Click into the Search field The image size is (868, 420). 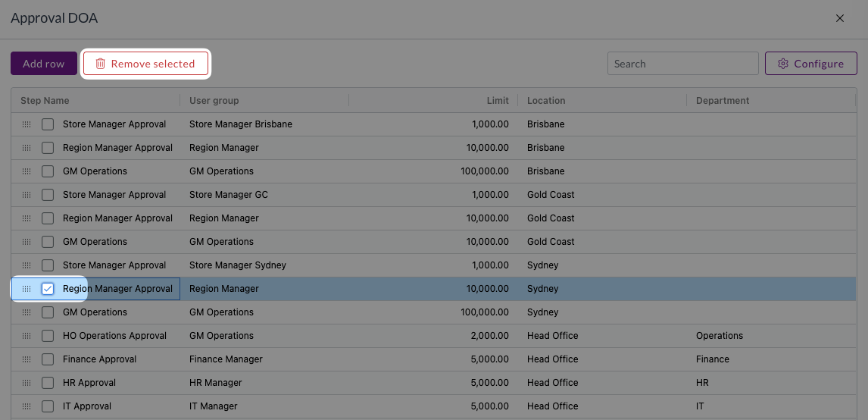pyautogui.click(x=683, y=64)
